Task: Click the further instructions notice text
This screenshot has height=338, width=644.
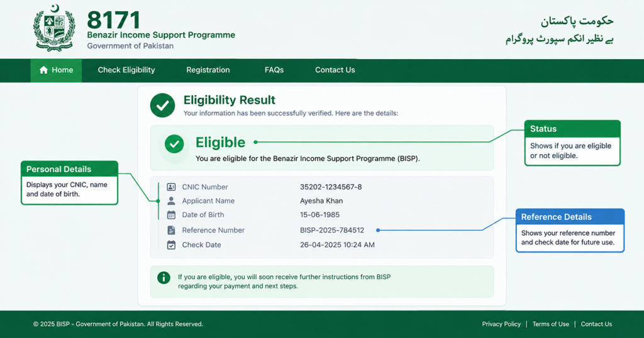Action: (x=284, y=281)
